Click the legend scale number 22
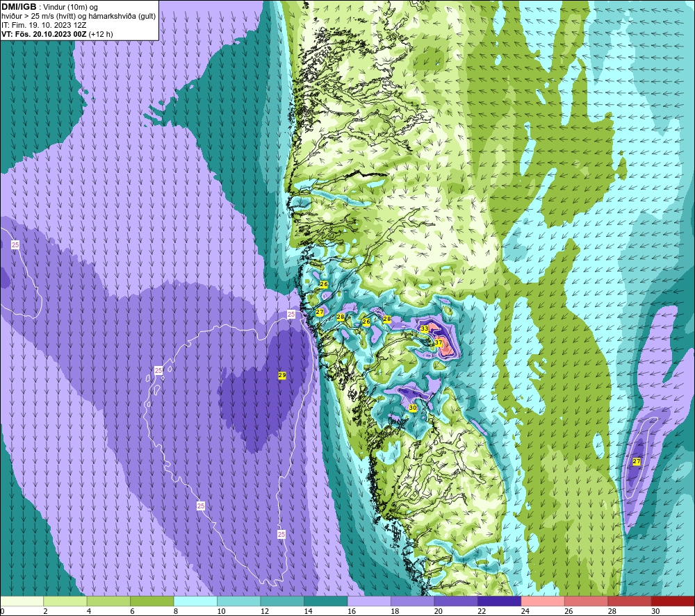The height and width of the screenshot is (616, 695). click(x=482, y=611)
